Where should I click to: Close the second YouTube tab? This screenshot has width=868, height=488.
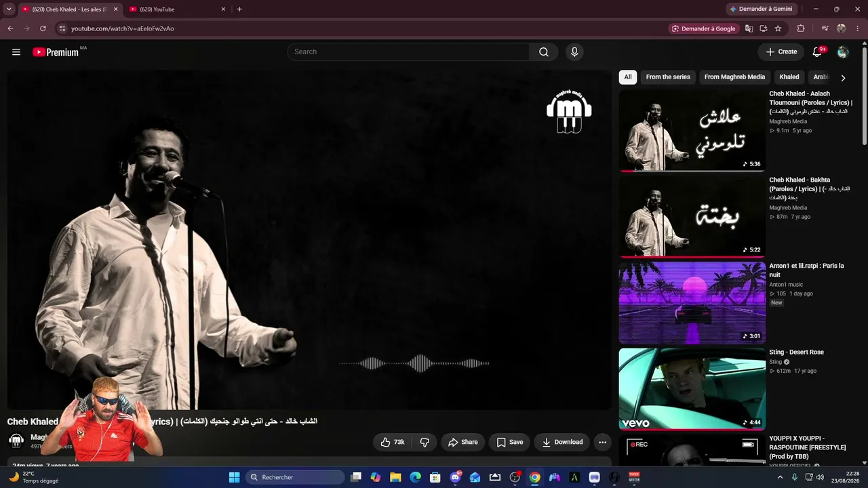(x=223, y=9)
